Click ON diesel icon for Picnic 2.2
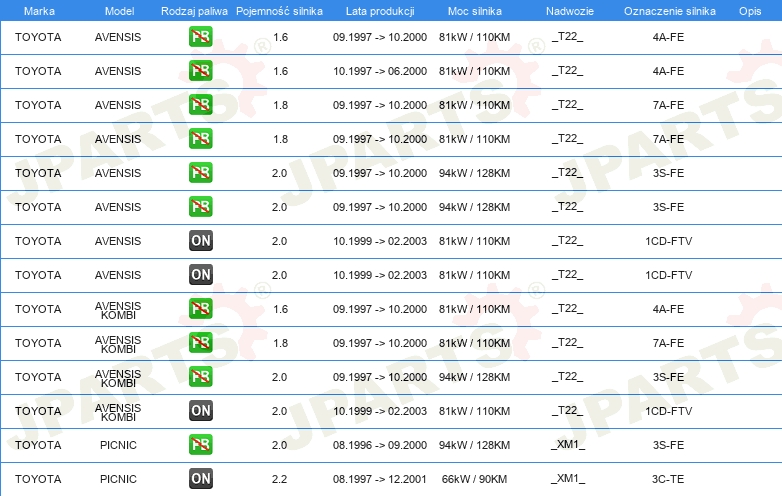This screenshot has width=782, height=496. point(200,479)
